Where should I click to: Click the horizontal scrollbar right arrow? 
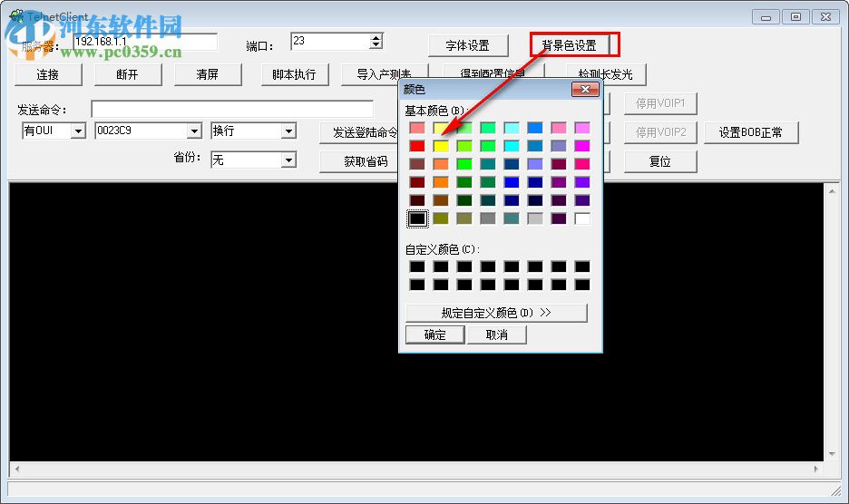pyautogui.click(x=816, y=469)
